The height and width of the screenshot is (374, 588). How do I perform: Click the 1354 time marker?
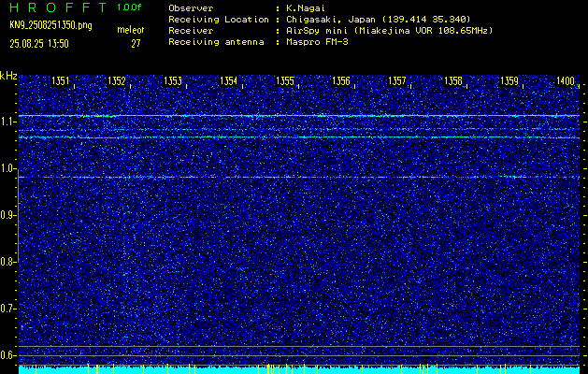coord(229,81)
